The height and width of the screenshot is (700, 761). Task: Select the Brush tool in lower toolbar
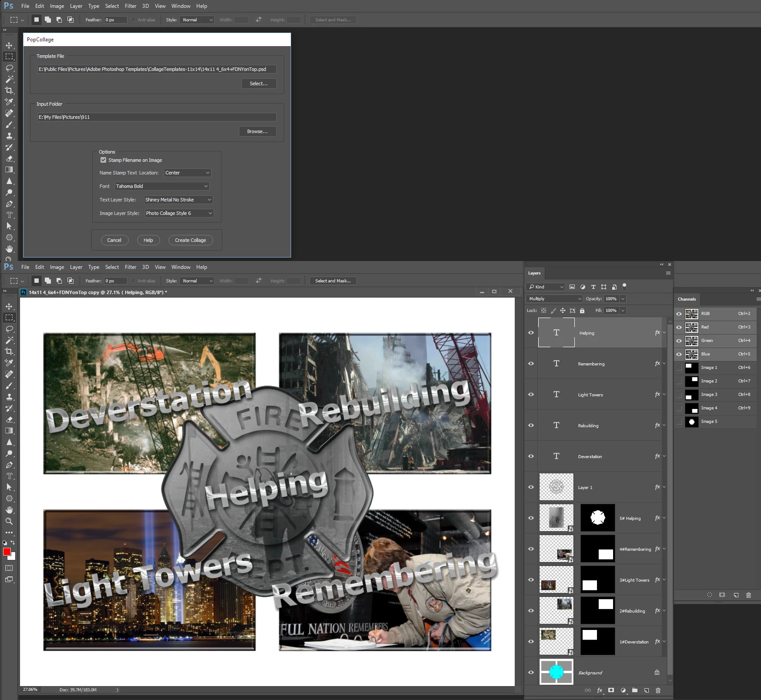[x=9, y=385]
